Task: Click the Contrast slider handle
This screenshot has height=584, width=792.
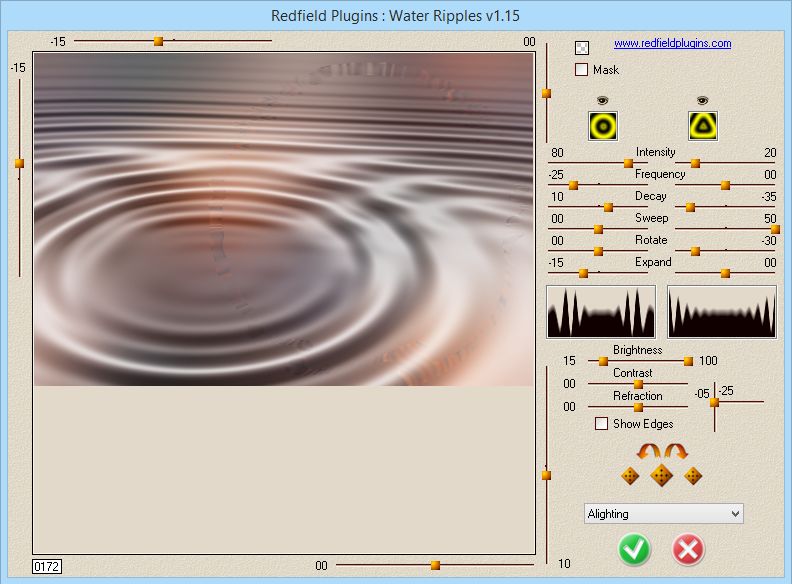Action: pyautogui.click(x=638, y=384)
